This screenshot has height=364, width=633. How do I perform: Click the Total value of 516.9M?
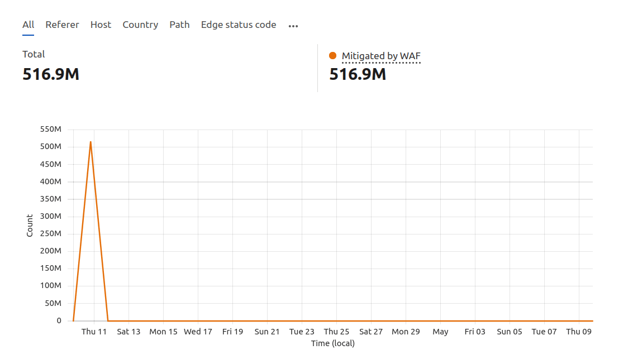50,74
